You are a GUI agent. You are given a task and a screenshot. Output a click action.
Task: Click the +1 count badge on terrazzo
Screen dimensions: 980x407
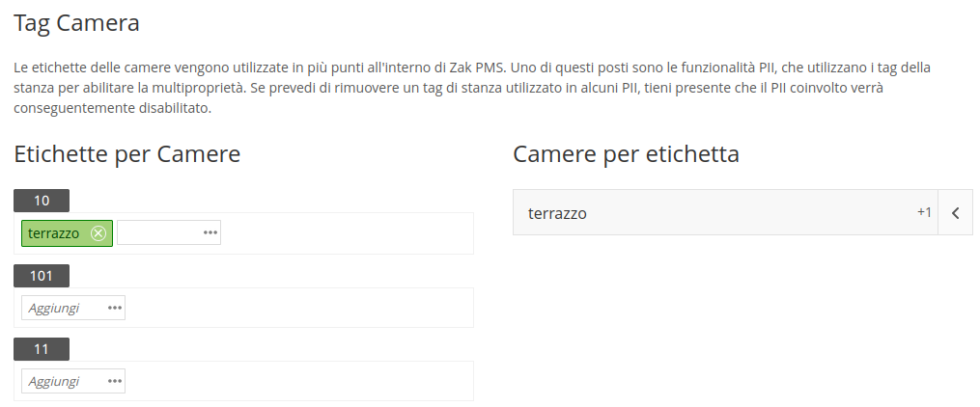coord(924,212)
